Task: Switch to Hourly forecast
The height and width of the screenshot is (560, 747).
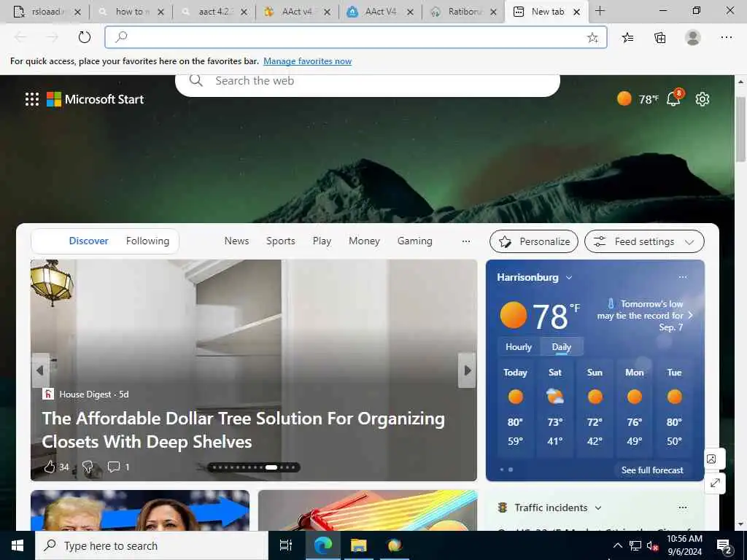Action: click(x=519, y=347)
